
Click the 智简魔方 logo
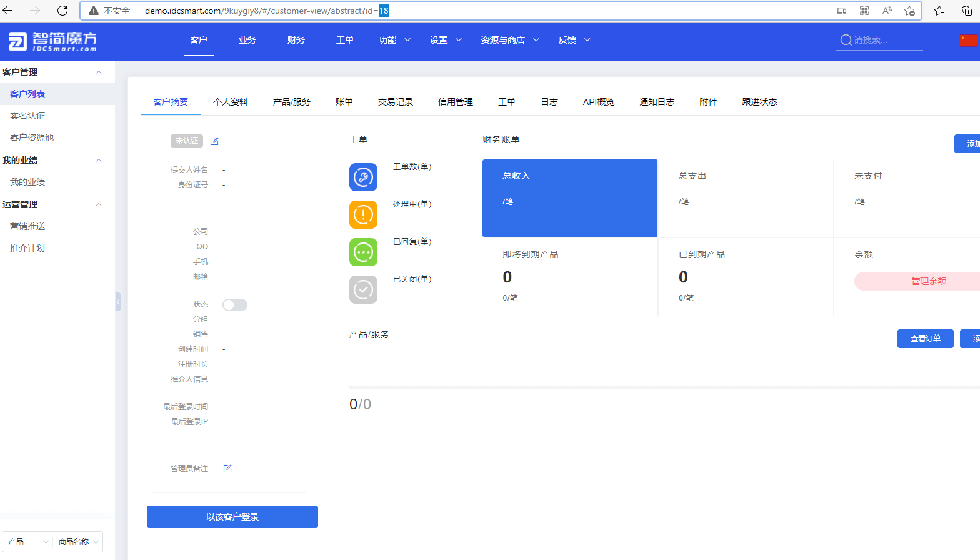click(x=52, y=41)
